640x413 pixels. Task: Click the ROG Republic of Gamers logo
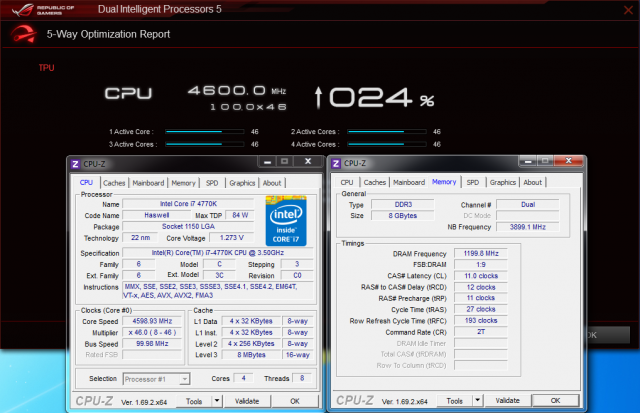coord(43,10)
